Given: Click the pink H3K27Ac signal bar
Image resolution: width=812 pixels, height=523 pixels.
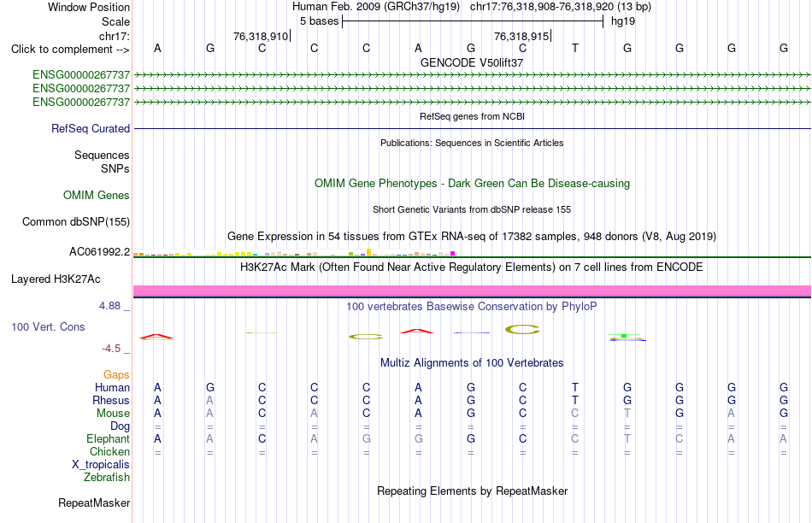Looking at the screenshot, I should pyautogui.click(x=472, y=291).
